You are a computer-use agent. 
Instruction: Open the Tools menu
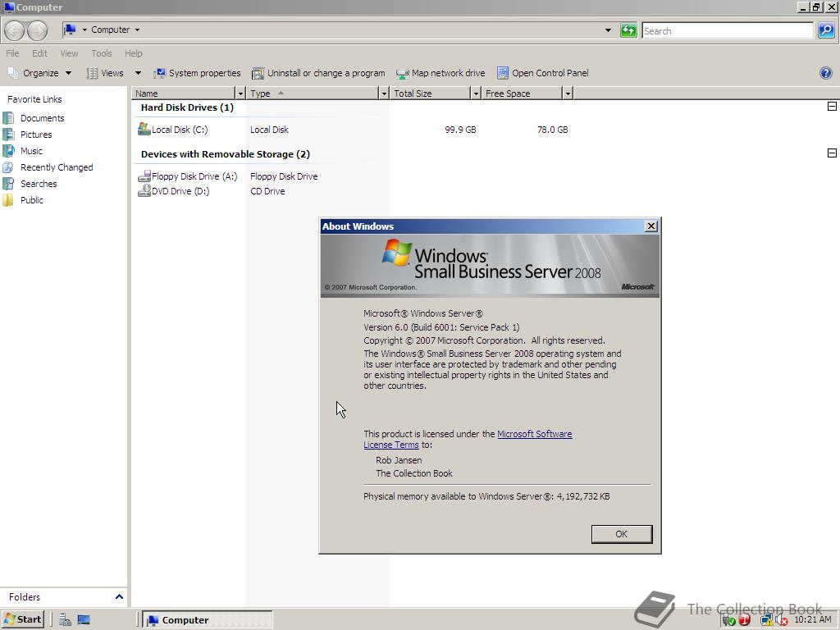[x=101, y=53]
